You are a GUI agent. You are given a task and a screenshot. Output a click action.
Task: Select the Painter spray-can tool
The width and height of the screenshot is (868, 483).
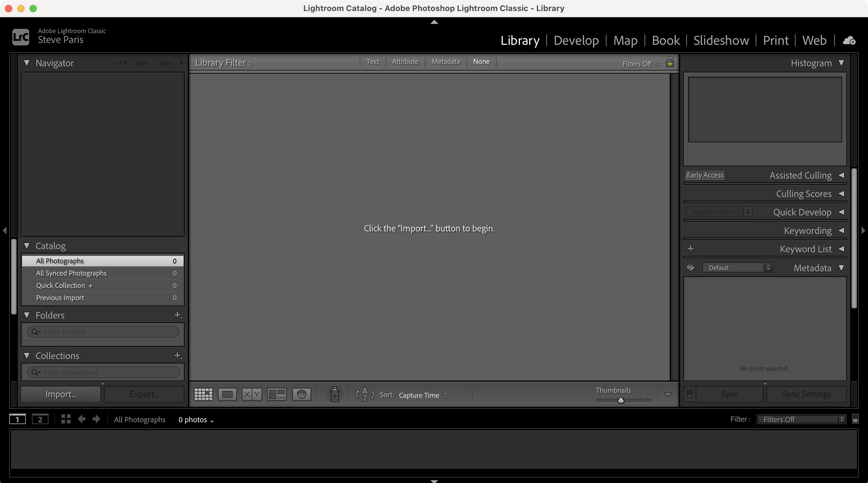(x=334, y=394)
